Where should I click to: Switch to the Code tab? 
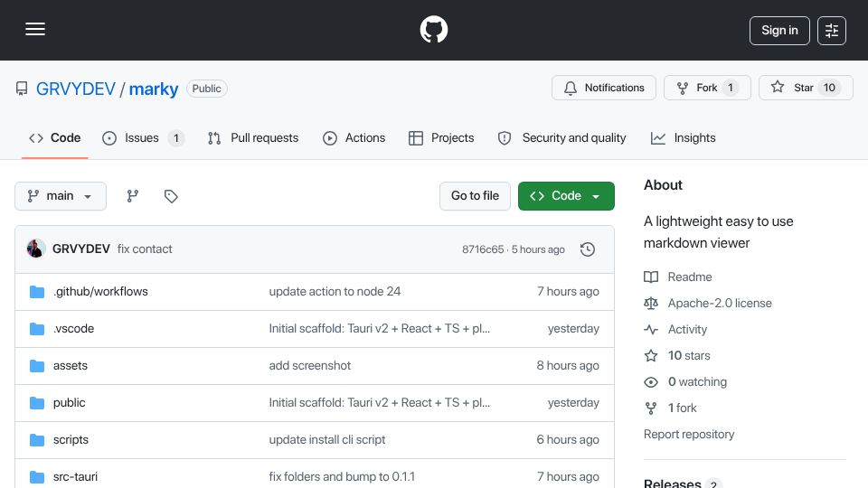coord(55,137)
